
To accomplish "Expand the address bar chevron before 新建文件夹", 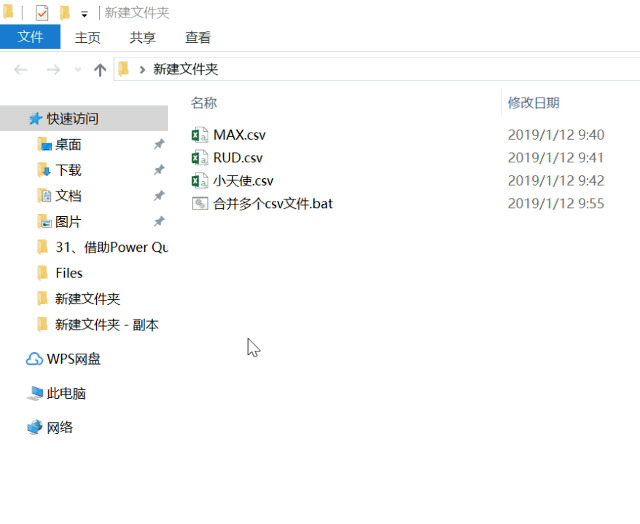I will 142,70.
